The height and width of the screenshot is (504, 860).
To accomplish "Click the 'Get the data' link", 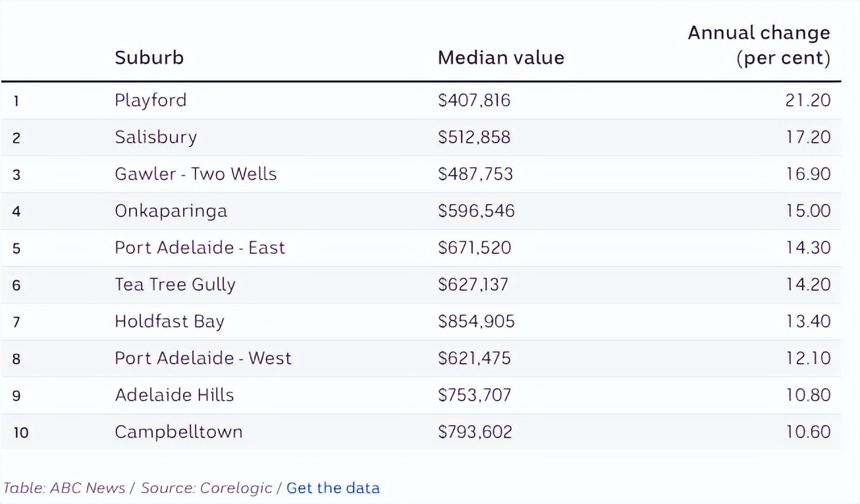I will click(x=333, y=488).
